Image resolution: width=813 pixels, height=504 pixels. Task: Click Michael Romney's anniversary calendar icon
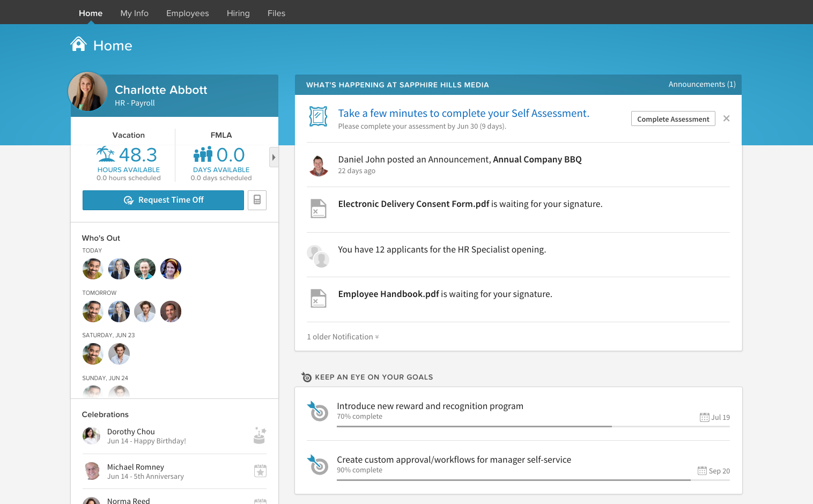[260, 471]
